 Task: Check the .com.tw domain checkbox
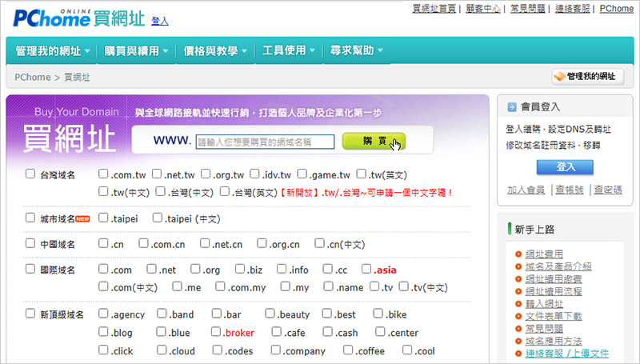103,174
